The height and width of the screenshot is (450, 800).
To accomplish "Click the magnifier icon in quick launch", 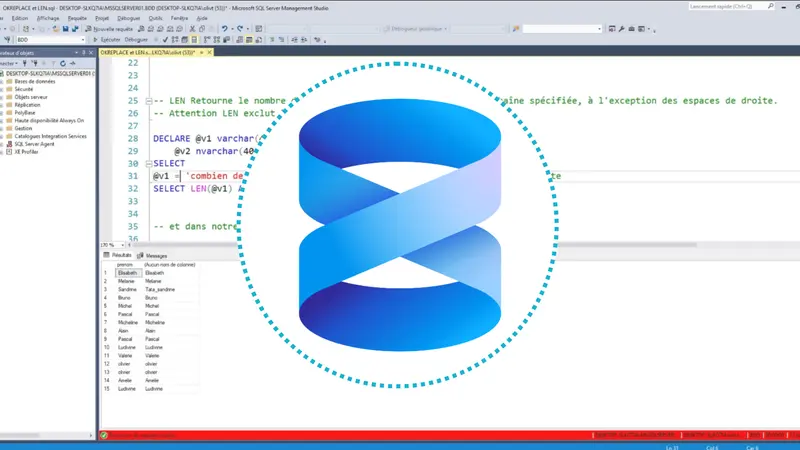I will click(770, 7).
